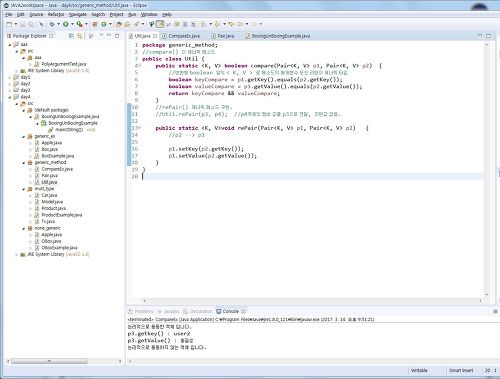The height and width of the screenshot is (379, 500).
Task: Expand the day3 project node
Action: [x=9, y=90]
